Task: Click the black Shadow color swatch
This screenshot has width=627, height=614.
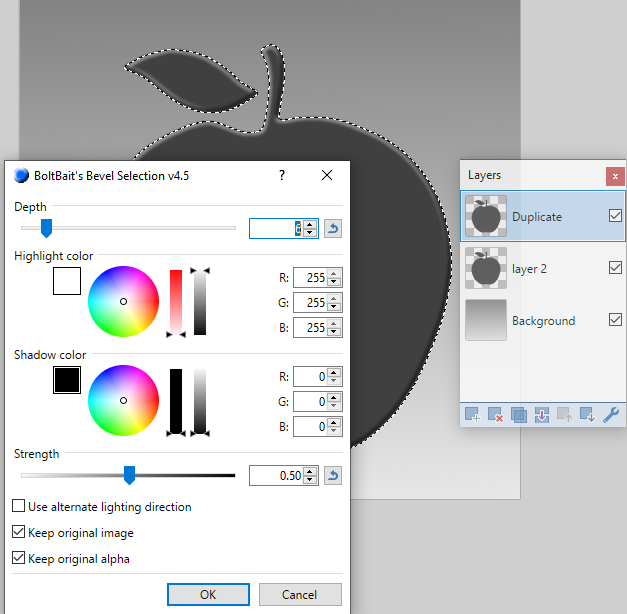Action: click(x=67, y=380)
